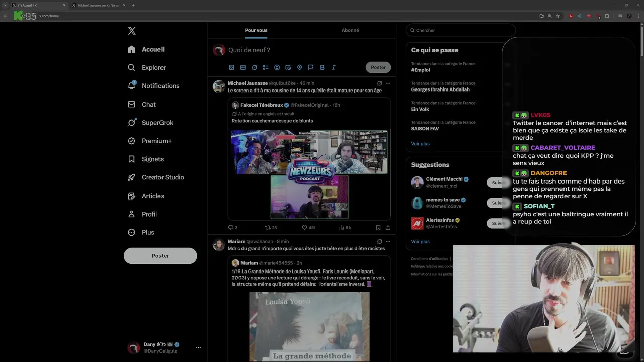Open the Adobe Acrobat extension
This screenshot has width=644, height=362.
pyautogui.click(x=571, y=16)
